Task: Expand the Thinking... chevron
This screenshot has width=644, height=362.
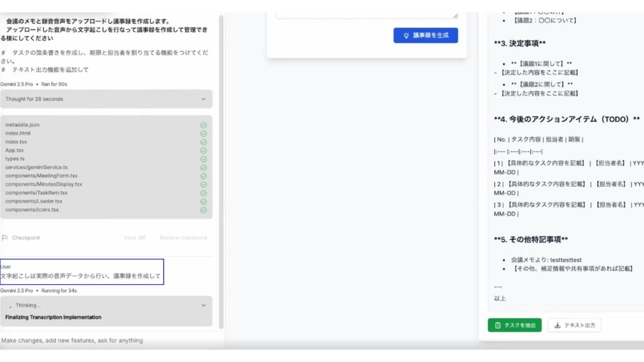Action: click(203, 305)
